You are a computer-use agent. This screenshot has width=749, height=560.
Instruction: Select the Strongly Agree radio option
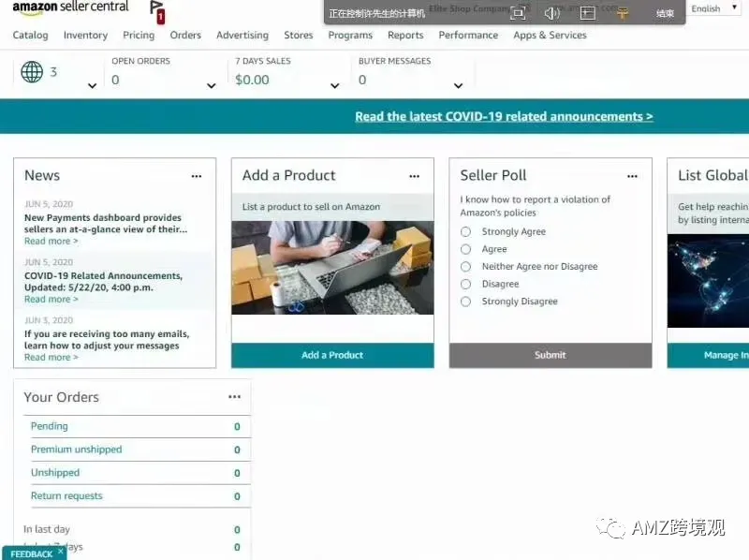465,231
